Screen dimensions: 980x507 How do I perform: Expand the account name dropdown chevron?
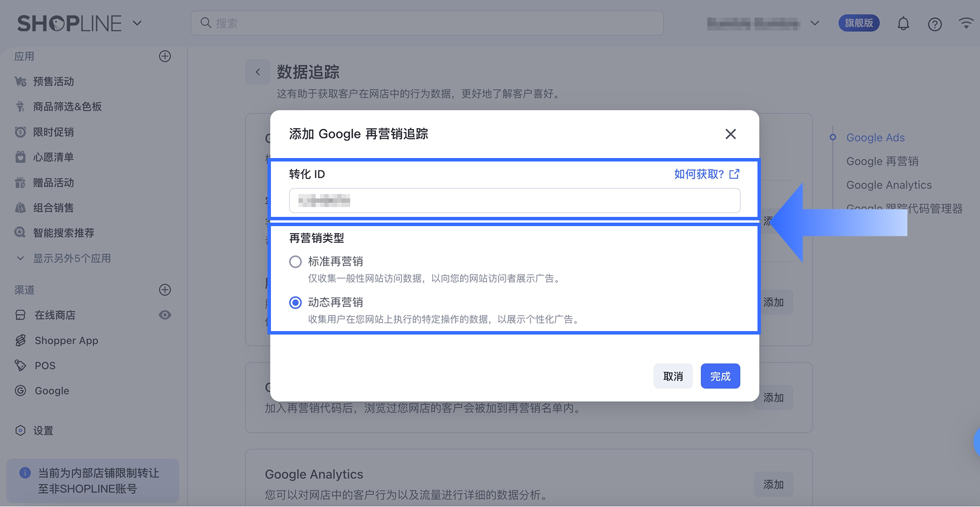[815, 23]
